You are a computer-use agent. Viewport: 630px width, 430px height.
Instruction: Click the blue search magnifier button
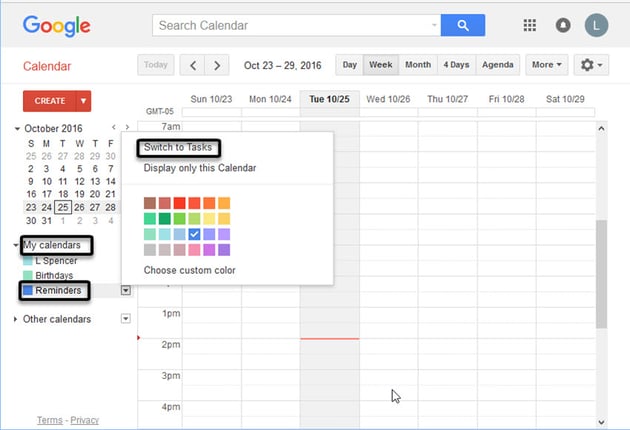point(463,25)
